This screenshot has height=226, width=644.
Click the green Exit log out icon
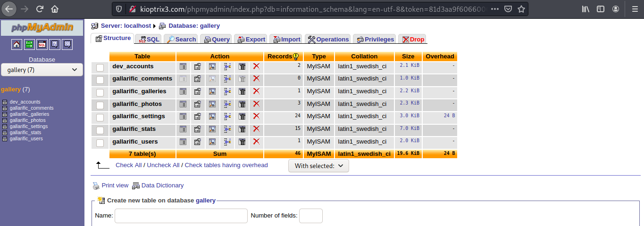click(29, 44)
